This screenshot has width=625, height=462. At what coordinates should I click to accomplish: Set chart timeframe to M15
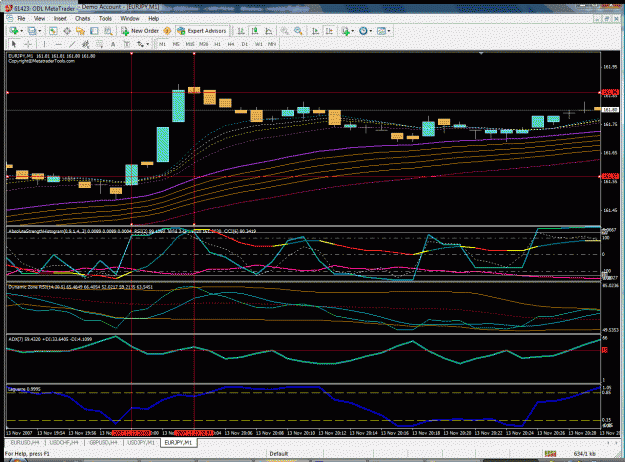[190, 44]
